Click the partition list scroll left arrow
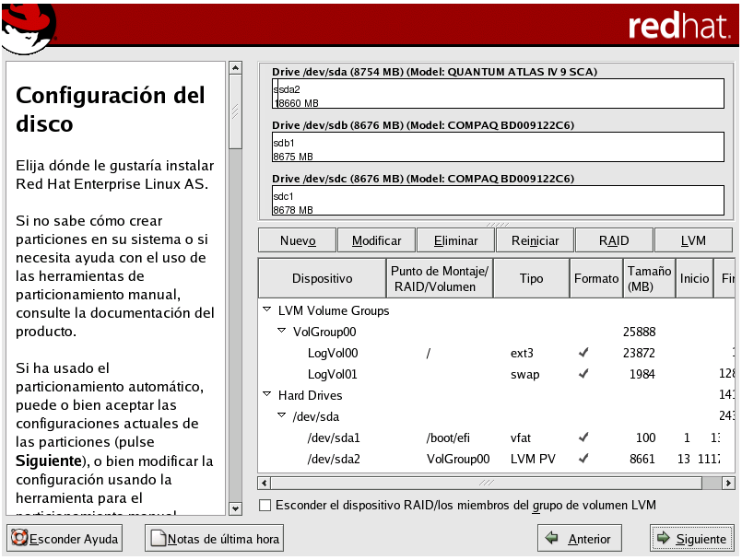 pyautogui.click(x=265, y=483)
